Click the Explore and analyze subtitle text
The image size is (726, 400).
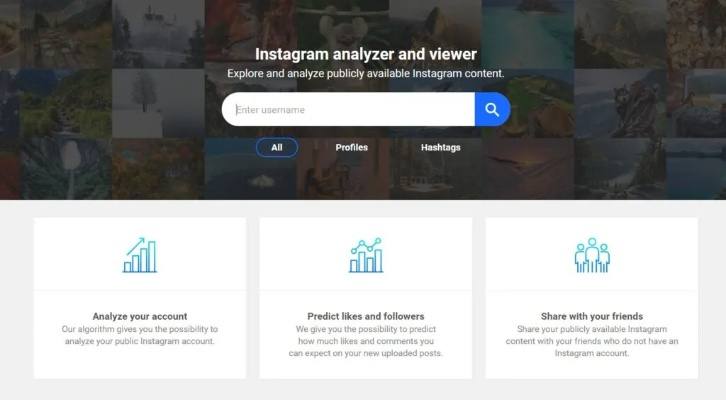366,74
